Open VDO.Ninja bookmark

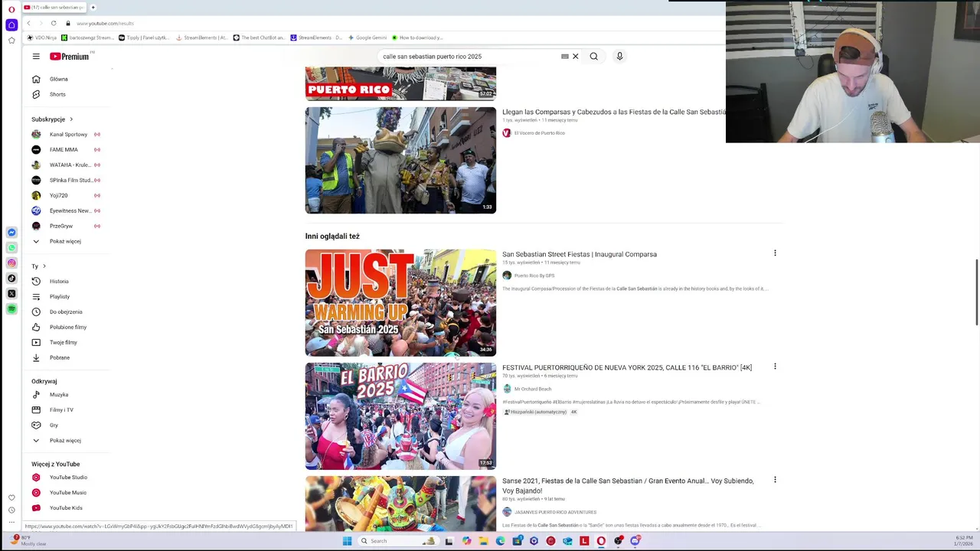42,37
